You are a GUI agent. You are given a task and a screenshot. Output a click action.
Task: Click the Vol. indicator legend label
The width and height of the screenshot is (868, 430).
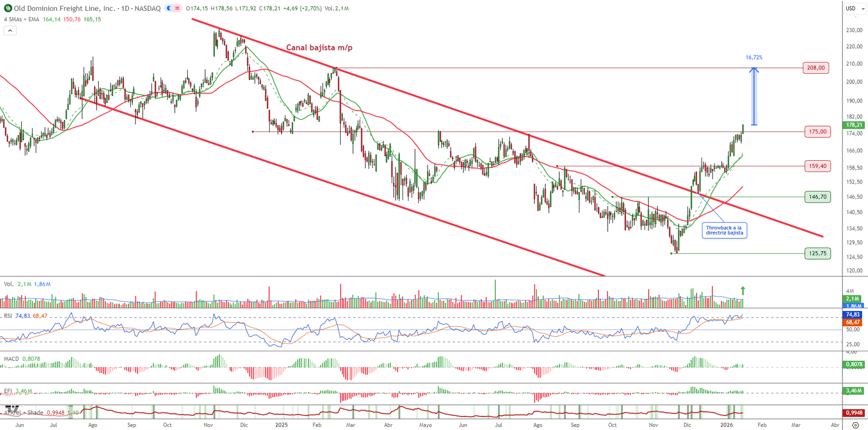(9, 284)
